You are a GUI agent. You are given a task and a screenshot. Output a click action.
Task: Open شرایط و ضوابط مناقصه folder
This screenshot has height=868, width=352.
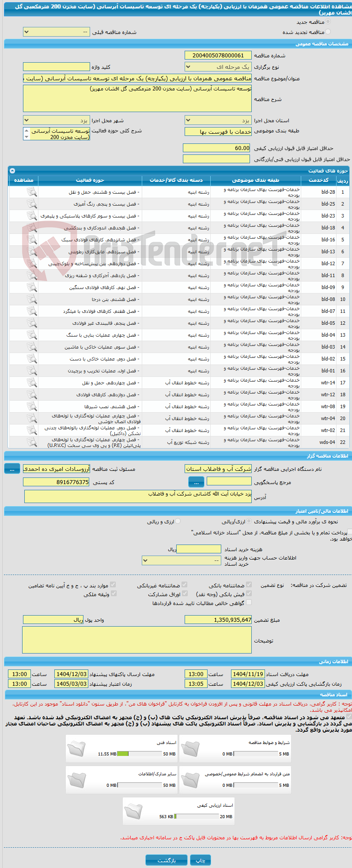(190, 749)
